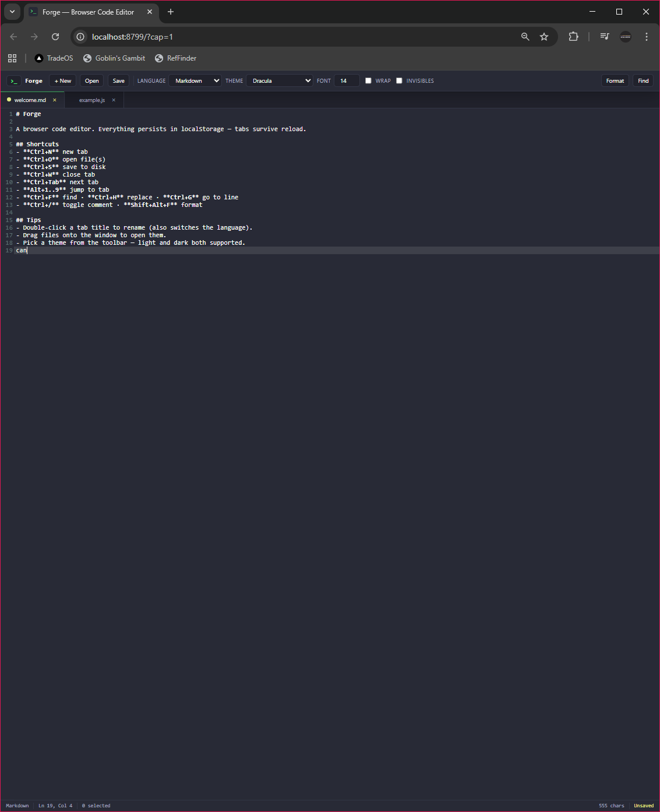Click line number 10 in the gutter
660x812 pixels.
pyautogui.click(x=9, y=182)
